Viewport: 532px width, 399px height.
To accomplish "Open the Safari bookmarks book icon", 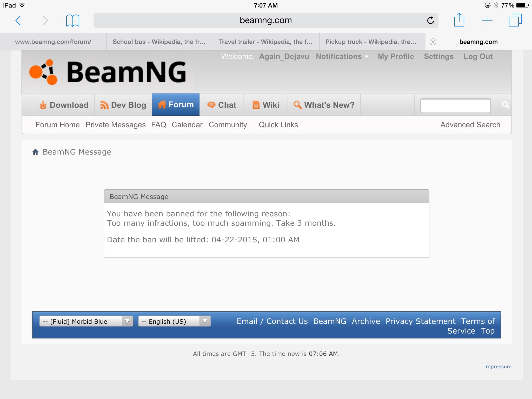I will (x=73, y=21).
